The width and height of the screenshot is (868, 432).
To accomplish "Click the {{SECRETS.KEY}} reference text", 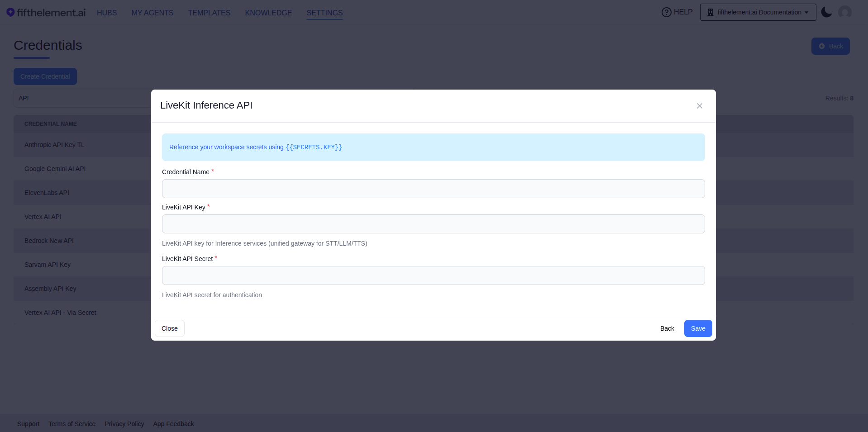I will click(314, 147).
